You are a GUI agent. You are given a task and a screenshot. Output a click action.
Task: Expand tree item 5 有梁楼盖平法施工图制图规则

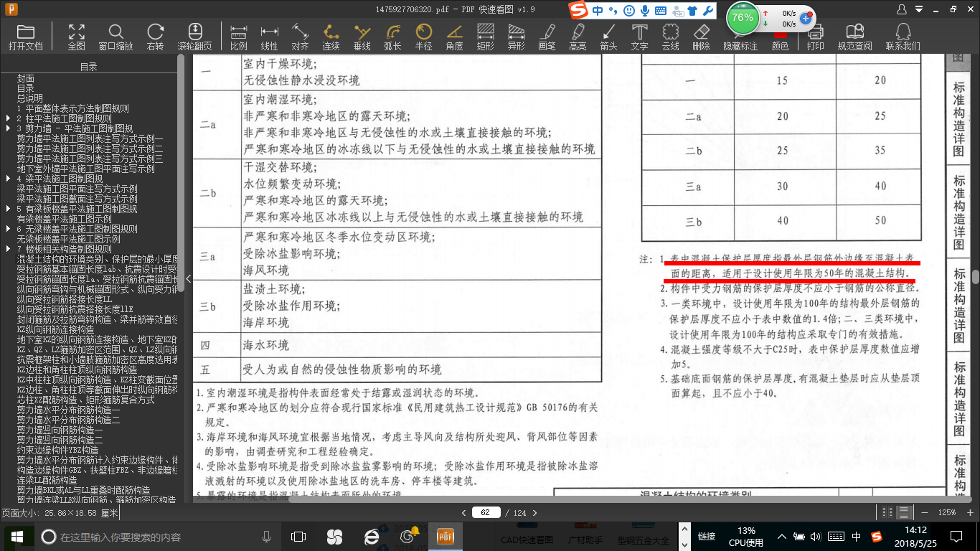click(x=8, y=209)
